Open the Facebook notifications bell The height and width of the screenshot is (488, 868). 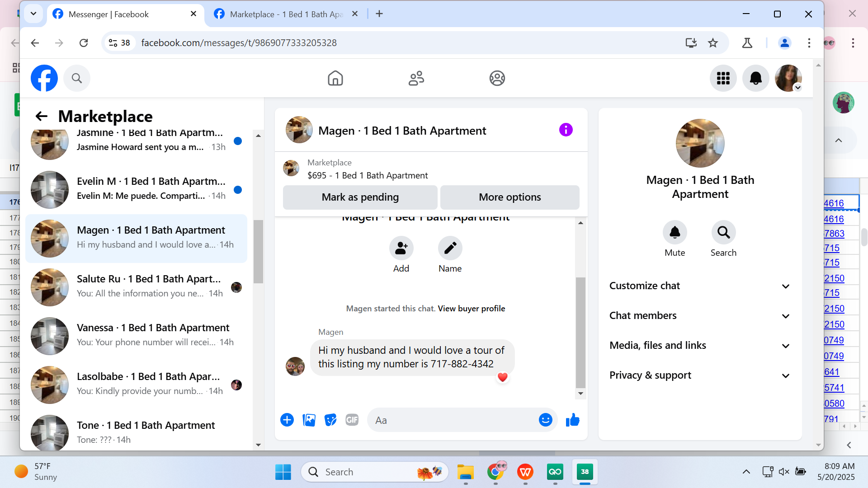755,78
